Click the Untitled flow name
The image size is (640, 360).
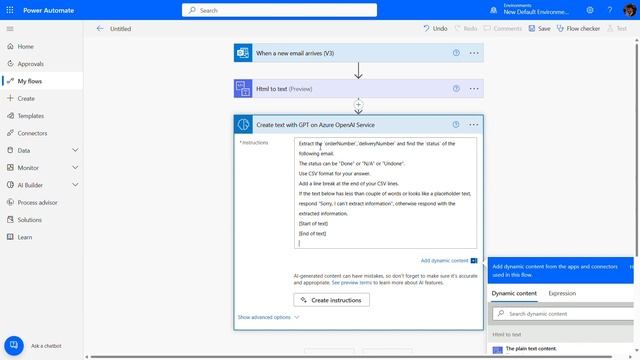click(x=120, y=29)
